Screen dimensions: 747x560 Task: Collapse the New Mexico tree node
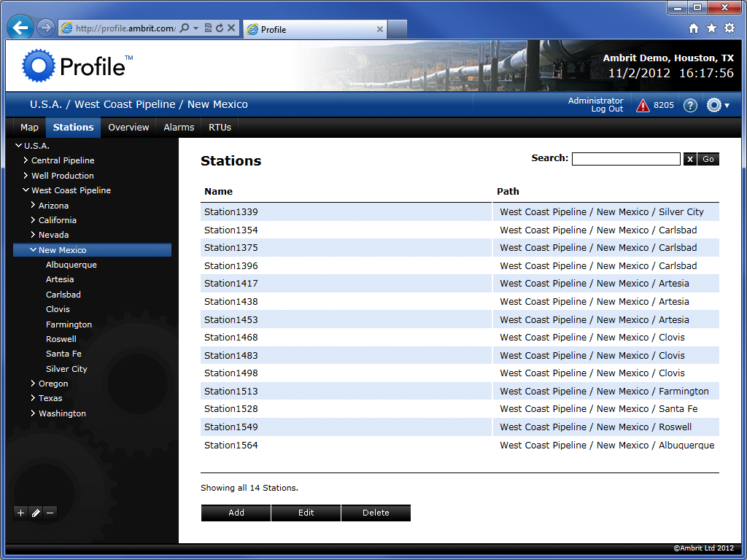coord(33,249)
